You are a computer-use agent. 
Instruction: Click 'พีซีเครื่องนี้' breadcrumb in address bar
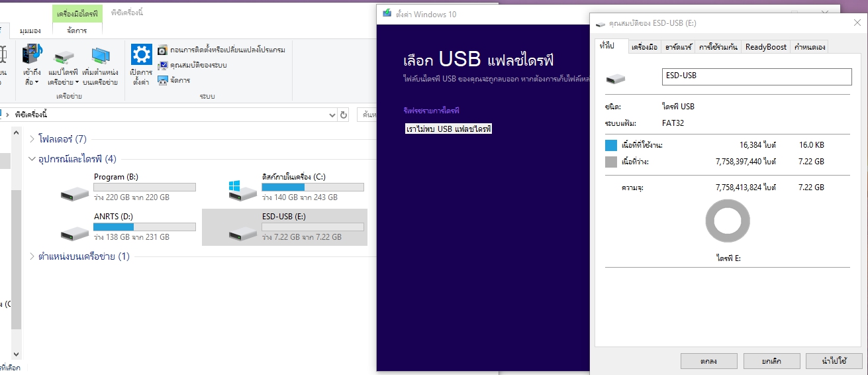coord(31,115)
